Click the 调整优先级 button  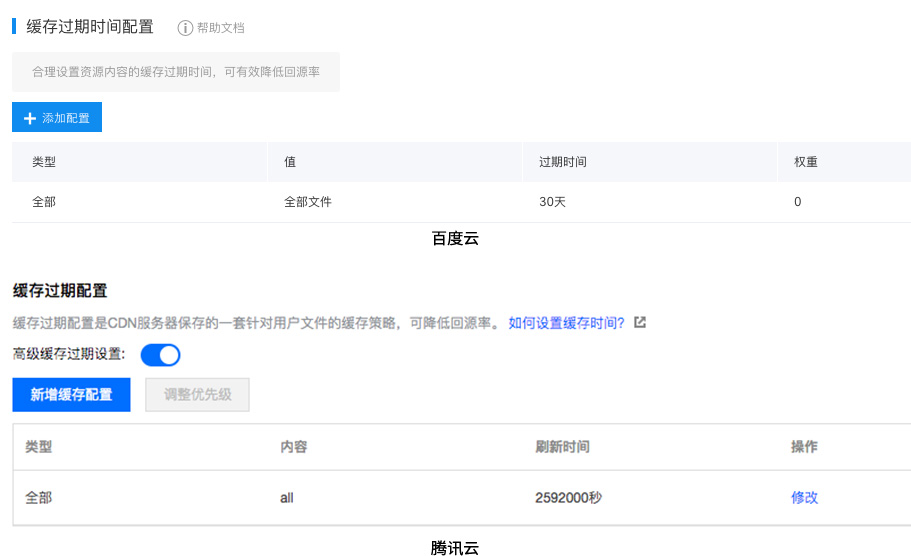pyautogui.click(x=198, y=395)
